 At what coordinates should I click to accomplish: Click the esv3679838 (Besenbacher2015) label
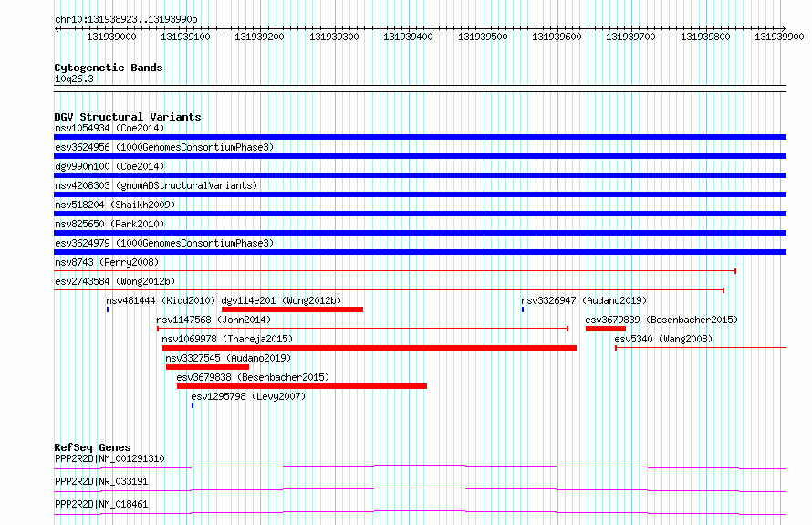(x=253, y=377)
